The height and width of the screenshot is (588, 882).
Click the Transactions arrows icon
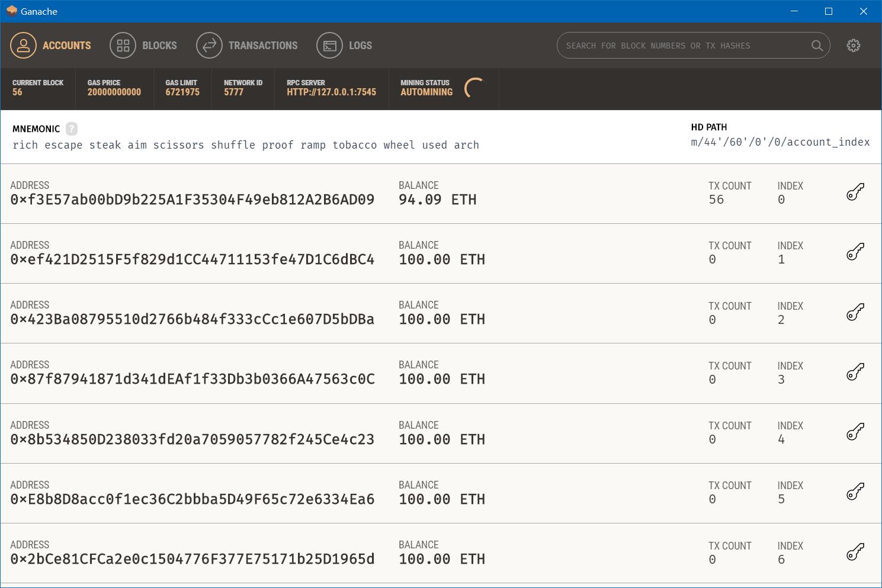(x=210, y=46)
